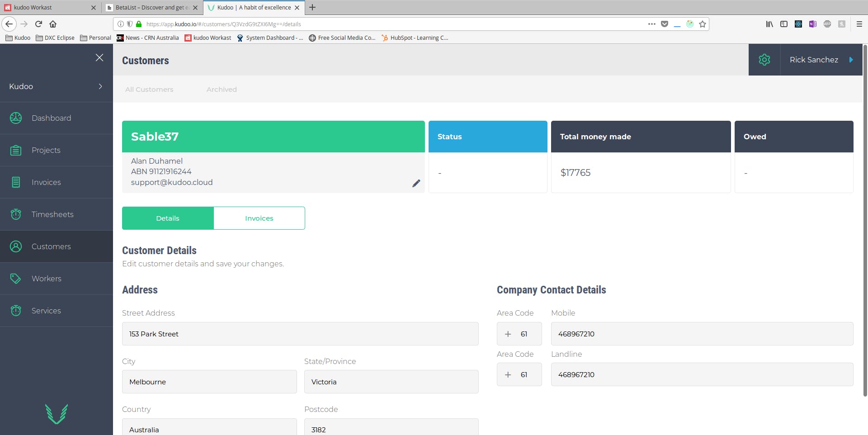Click the Street Address input field
Viewport: 868px width, 435px height.
pos(300,334)
